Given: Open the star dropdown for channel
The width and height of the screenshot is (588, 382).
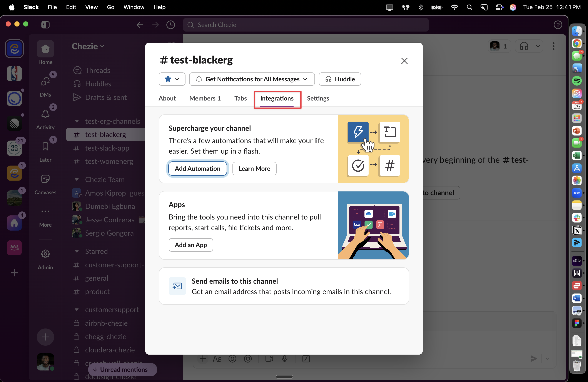Looking at the screenshot, I should (x=172, y=79).
